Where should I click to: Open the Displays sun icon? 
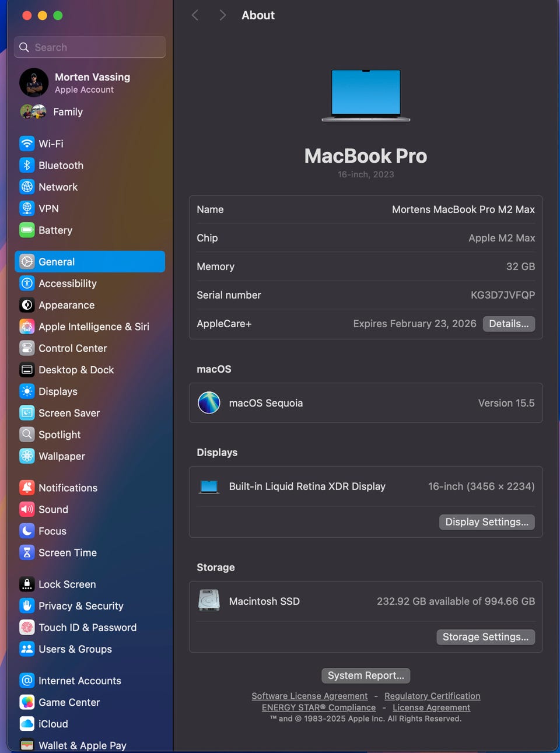click(27, 391)
